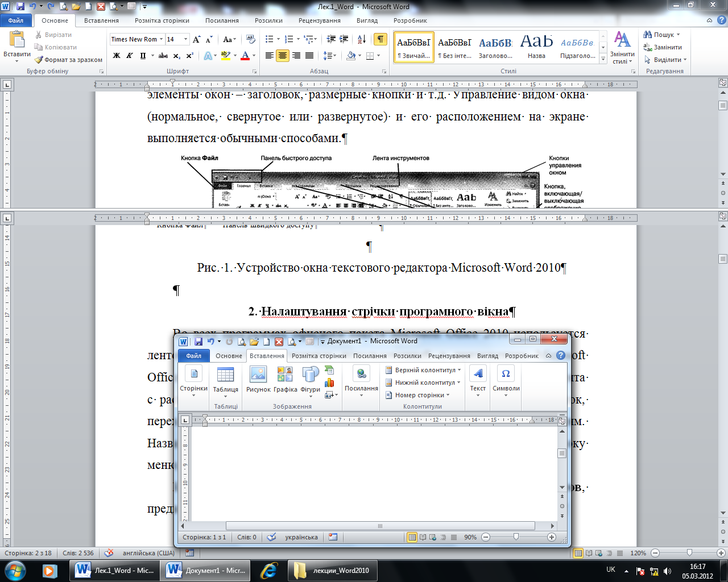Select the Звичайний style thumbnail
This screenshot has width=728, height=582.
[414, 47]
